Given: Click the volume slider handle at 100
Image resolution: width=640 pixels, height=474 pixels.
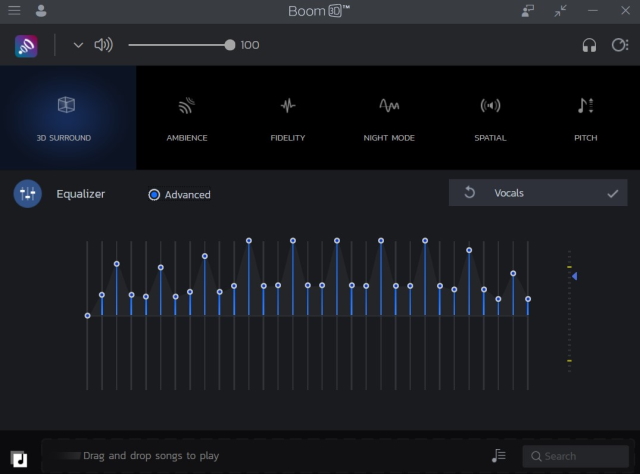Looking at the screenshot, I should (230, 45).
